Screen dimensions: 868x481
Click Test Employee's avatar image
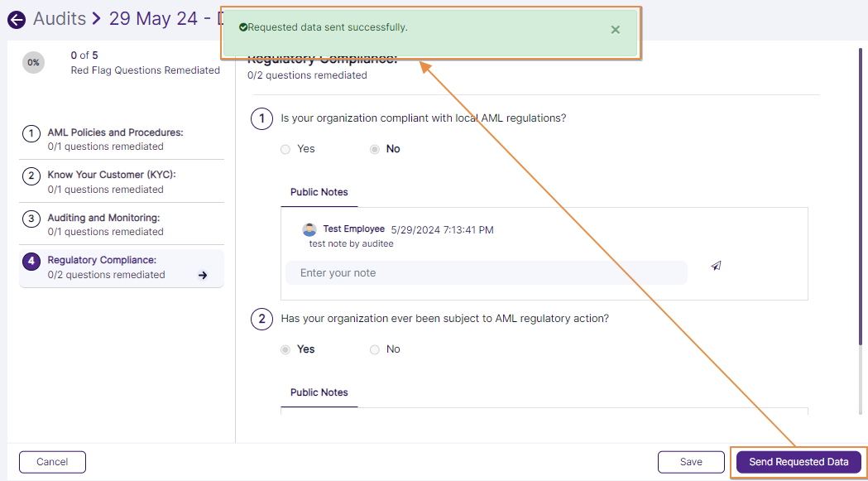coord(309,228)
